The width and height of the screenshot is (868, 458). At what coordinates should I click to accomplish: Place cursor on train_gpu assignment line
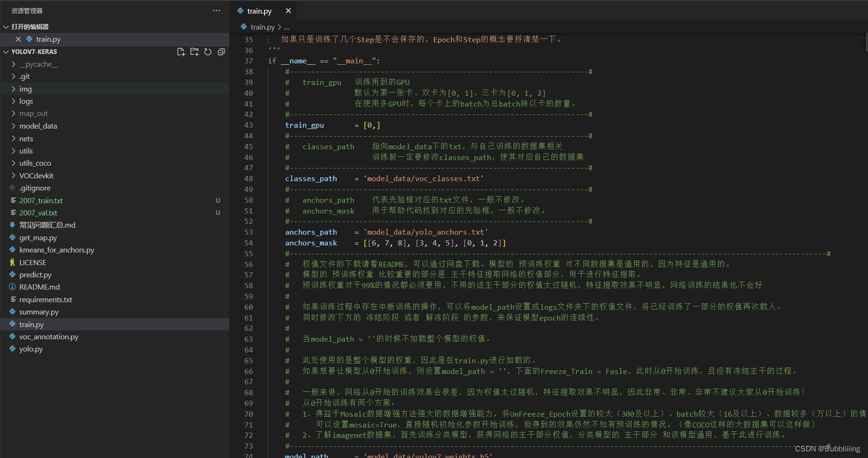click(332, 125)
